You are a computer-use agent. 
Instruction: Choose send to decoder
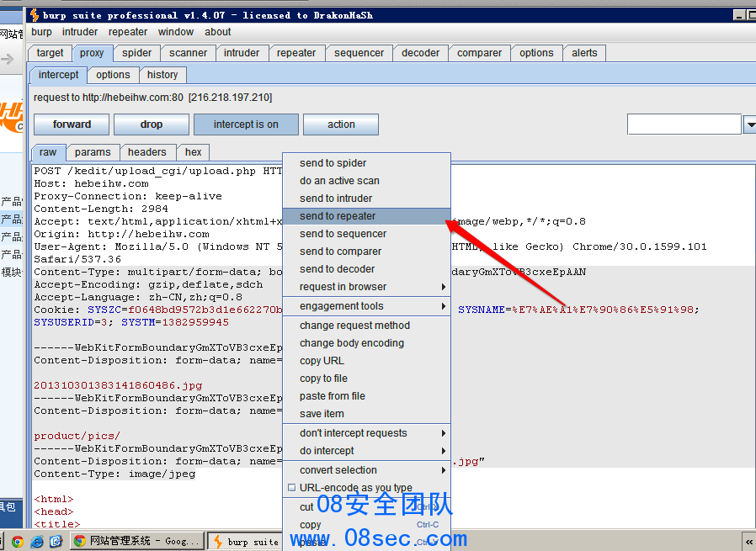[x=366, y=268]
